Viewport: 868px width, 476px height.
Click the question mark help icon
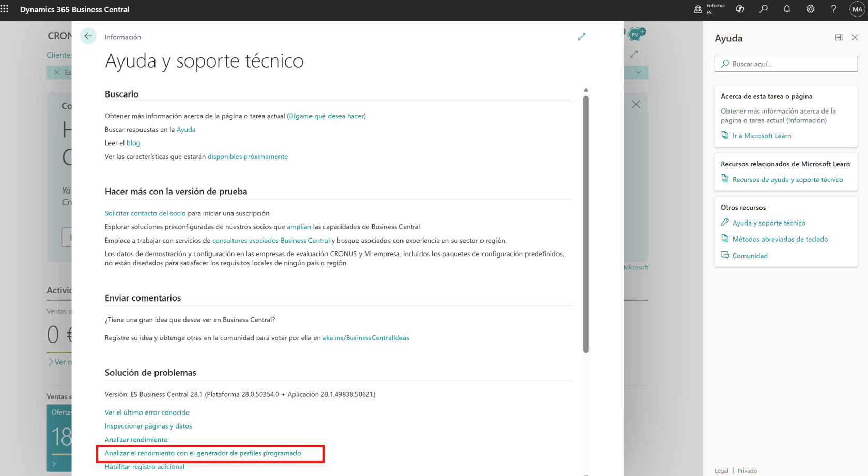coord(833,9)
